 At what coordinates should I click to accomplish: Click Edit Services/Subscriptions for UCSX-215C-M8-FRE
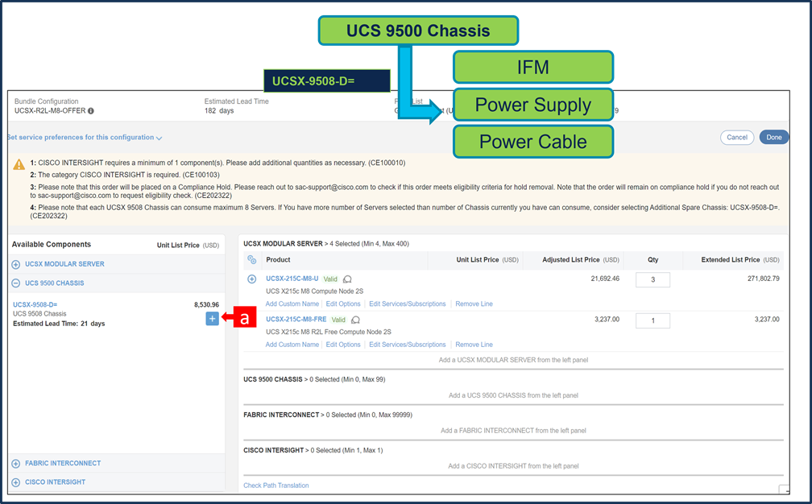point(408,345)
